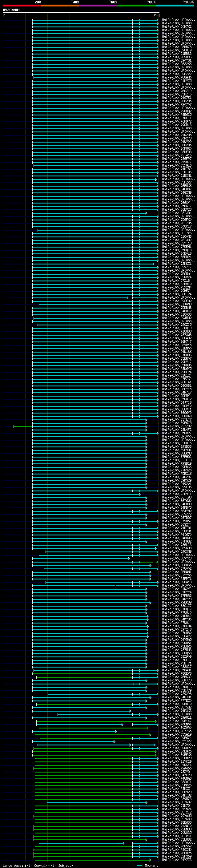
Task: Click the white query length bar under AV394401
Action: click(x=81, y=12)
